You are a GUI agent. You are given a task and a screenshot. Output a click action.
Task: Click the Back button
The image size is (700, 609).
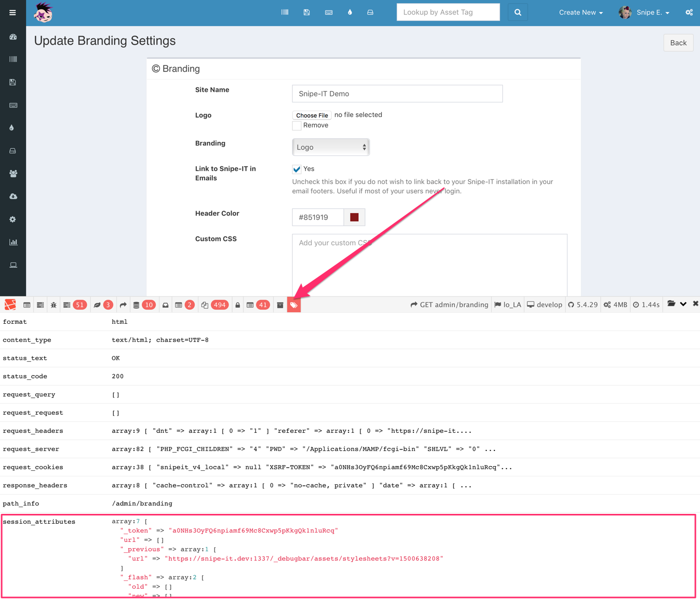678,43
